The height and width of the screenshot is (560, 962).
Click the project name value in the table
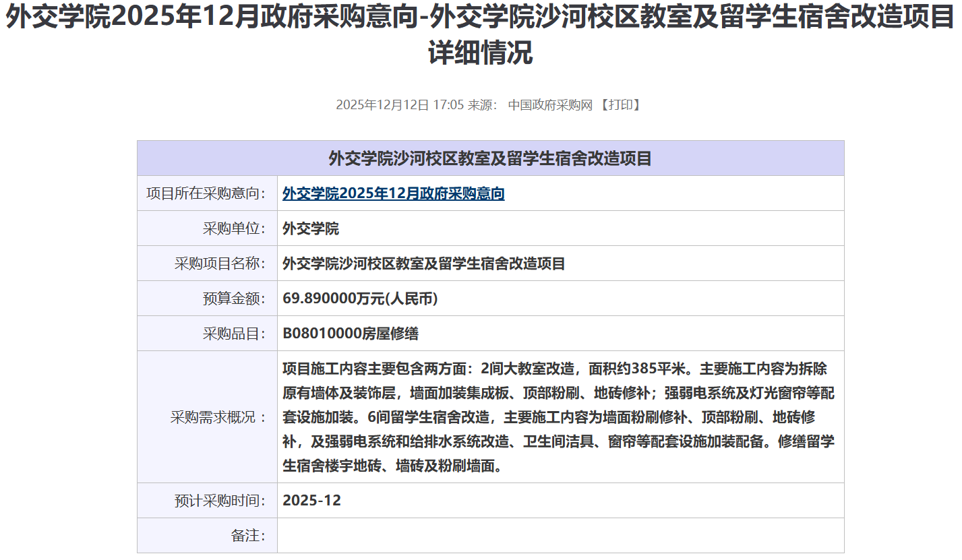pos(423,264)
